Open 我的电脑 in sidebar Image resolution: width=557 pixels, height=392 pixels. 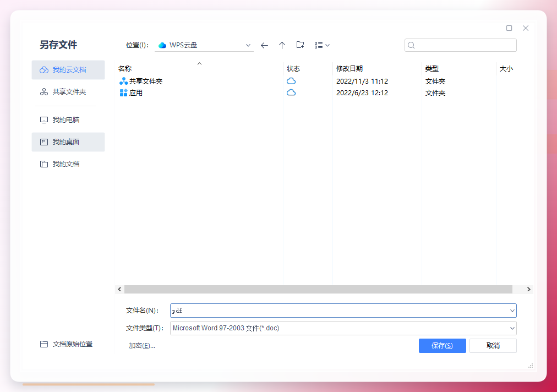pyautogui.click(x=68, y=120)
